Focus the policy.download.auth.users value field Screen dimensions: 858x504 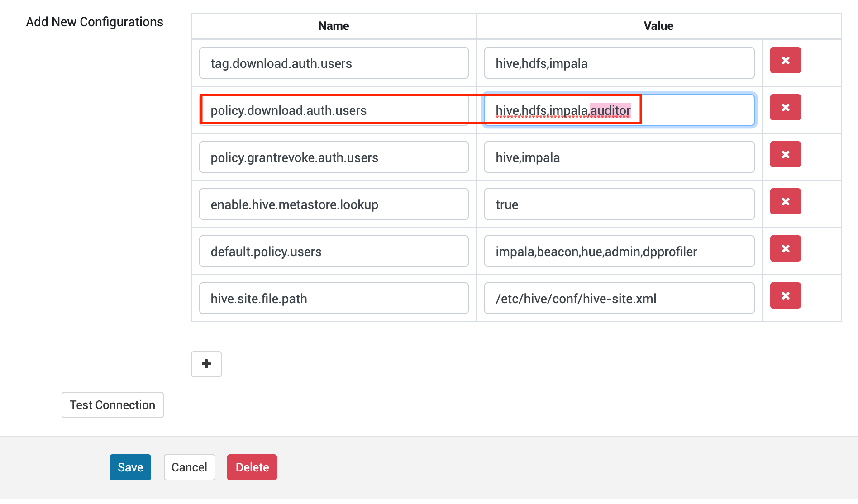pyautogui.click(x=619, y=110)
